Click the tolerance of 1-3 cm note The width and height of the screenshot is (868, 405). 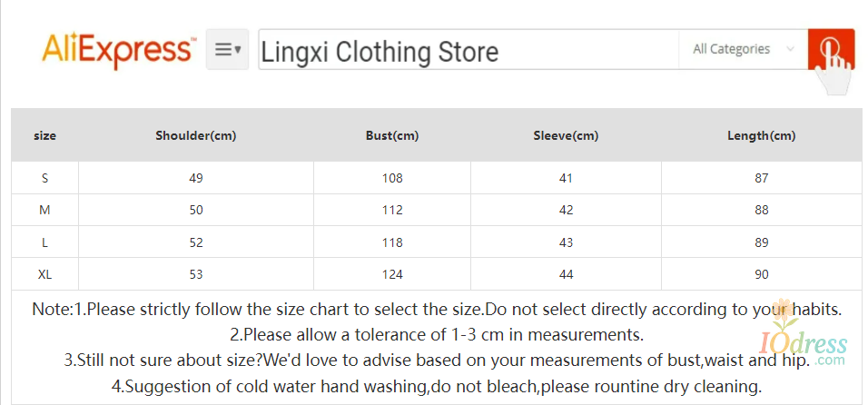(437, 334)
